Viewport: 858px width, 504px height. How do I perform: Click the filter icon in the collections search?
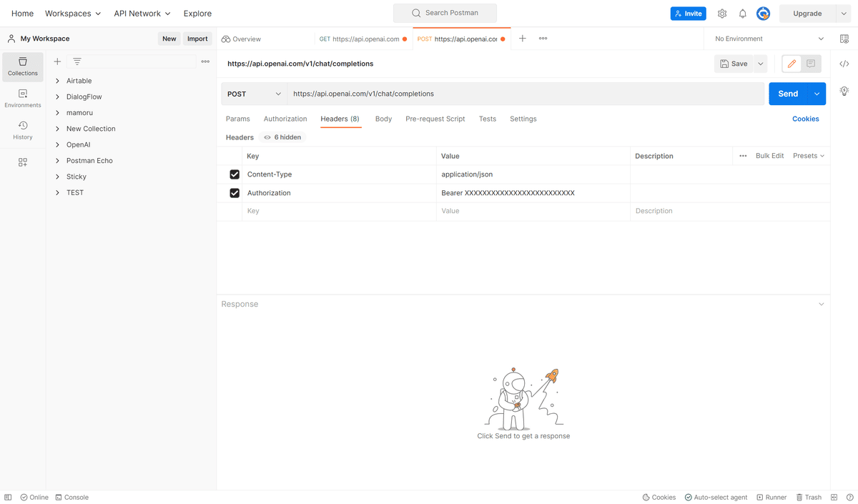[x=77, y=61]
